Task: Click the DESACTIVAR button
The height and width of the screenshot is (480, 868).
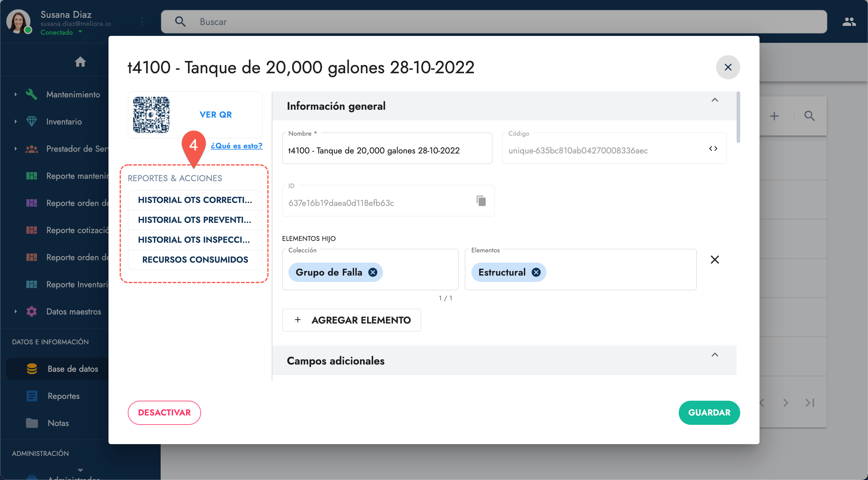Action: point(164,412)
